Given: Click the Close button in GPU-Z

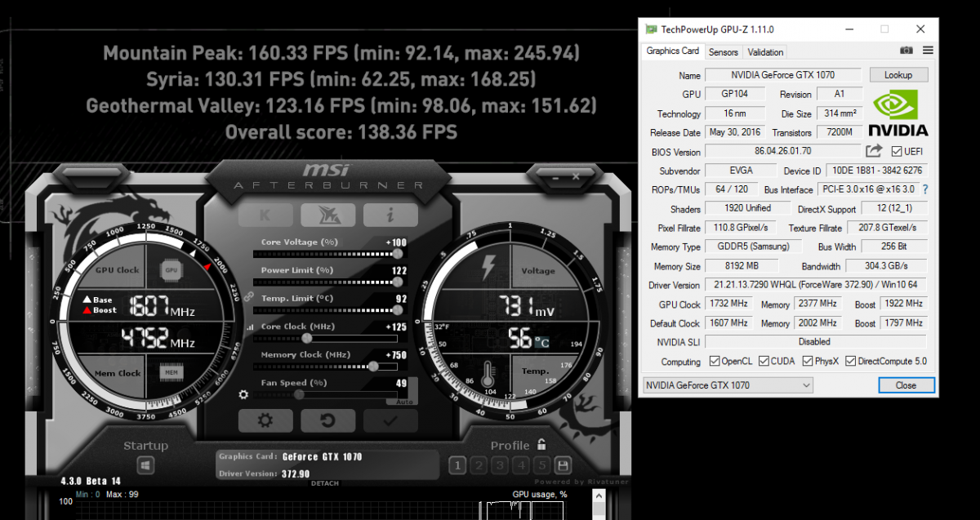Looking at the screenshot, I should point(906,385).
